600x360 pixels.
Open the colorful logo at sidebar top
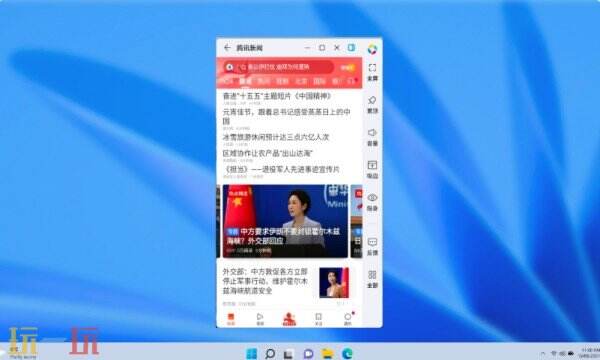[372, 49]
